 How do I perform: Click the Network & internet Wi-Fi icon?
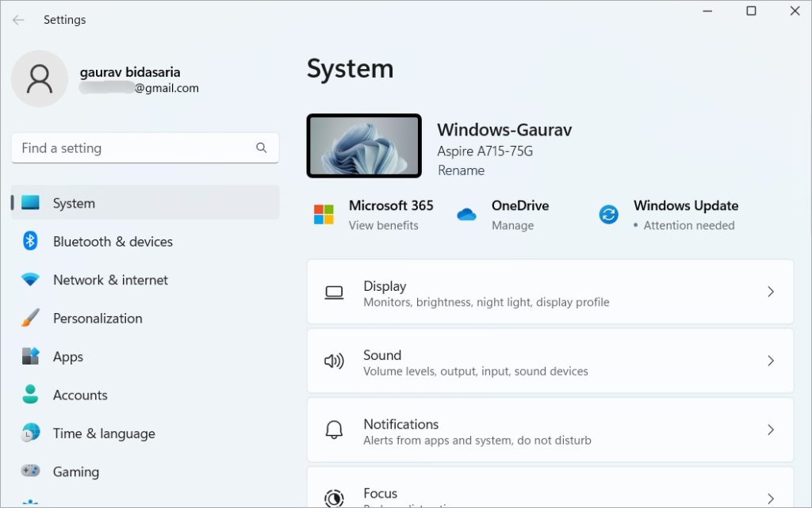pos(30,280)
